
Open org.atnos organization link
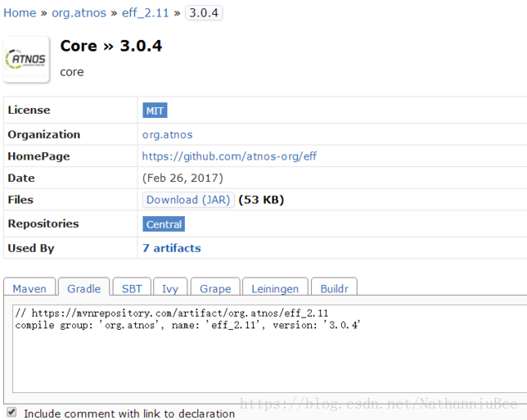coord(168,134)
